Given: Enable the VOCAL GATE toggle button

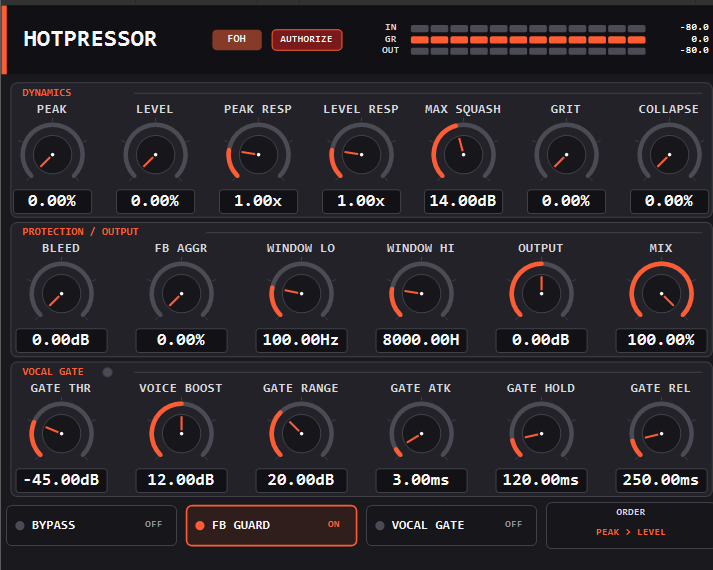Looking at the screenshot, I should (451, 525).
